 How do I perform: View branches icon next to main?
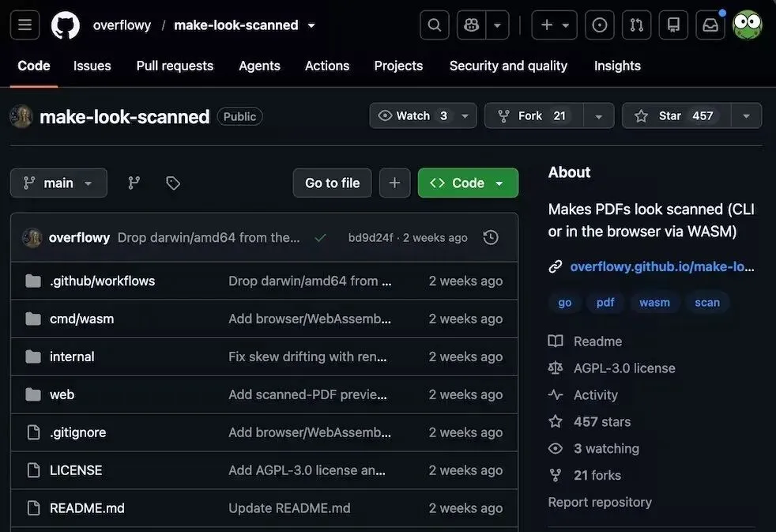click(134, 183)
